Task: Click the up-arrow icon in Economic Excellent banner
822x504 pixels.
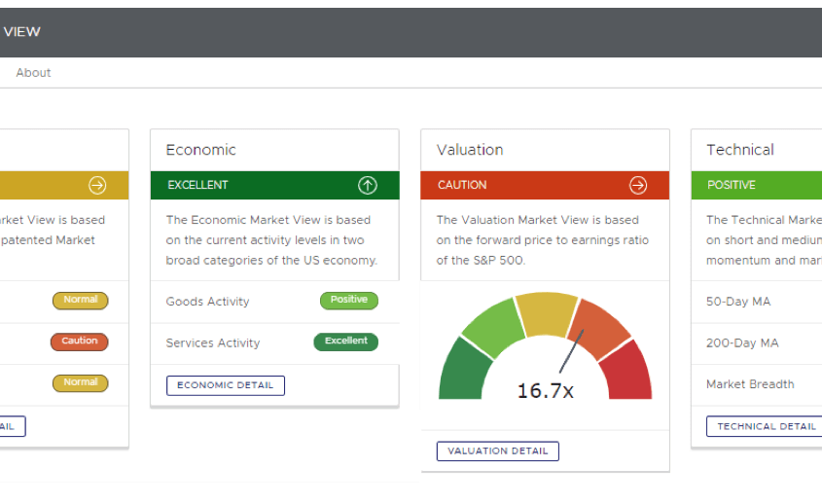Action: point(368,185)
